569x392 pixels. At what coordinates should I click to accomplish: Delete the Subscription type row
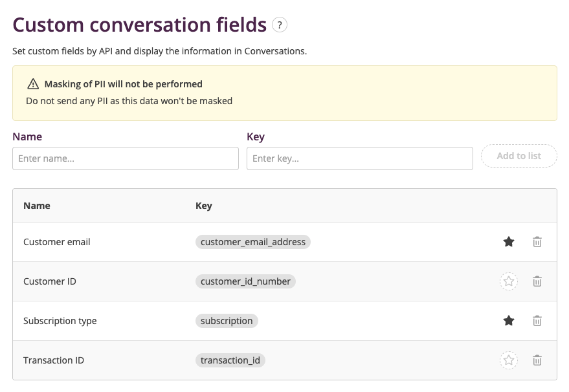pyautogui.click(x=537, y=321)
